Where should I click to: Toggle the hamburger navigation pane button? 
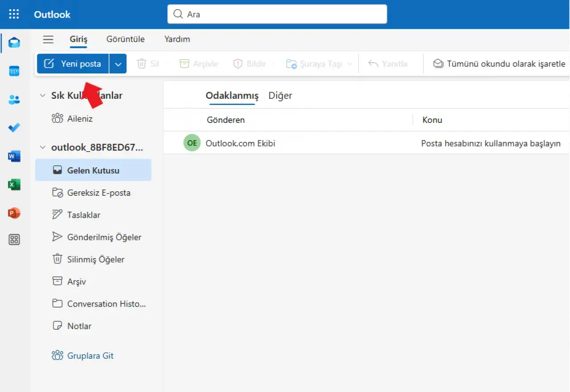(48, 39)
